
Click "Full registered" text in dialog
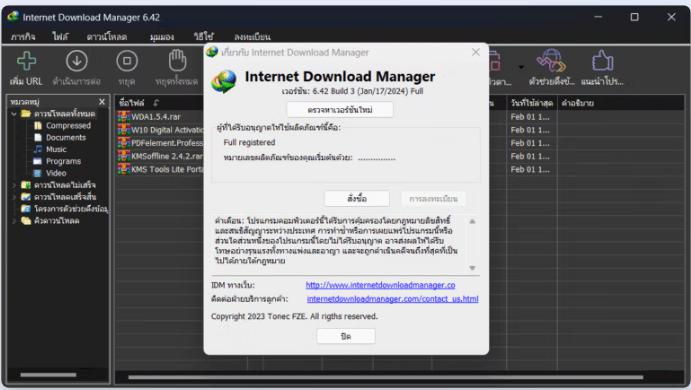point(249,142)
